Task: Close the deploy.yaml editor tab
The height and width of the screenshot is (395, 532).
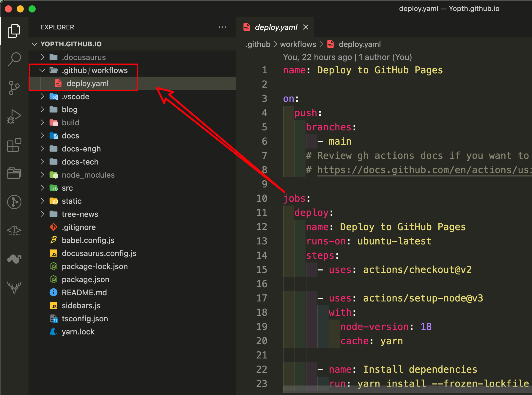Action: pyautogui.click(x=306, y=27)
